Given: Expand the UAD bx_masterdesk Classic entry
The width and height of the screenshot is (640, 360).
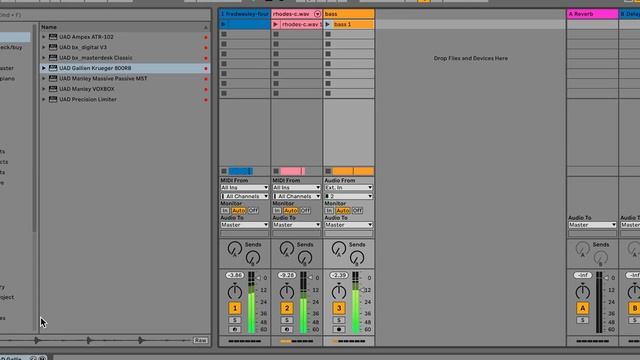Looking at the screenshot, I should [x=44, y=58].
